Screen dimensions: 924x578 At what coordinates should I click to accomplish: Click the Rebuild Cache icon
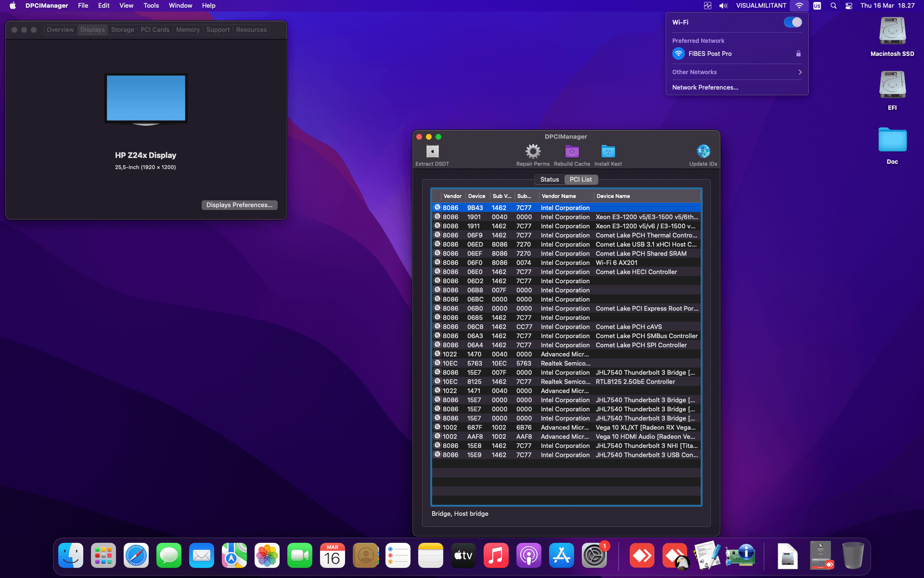pyautogui.click(x=572, y=151)
